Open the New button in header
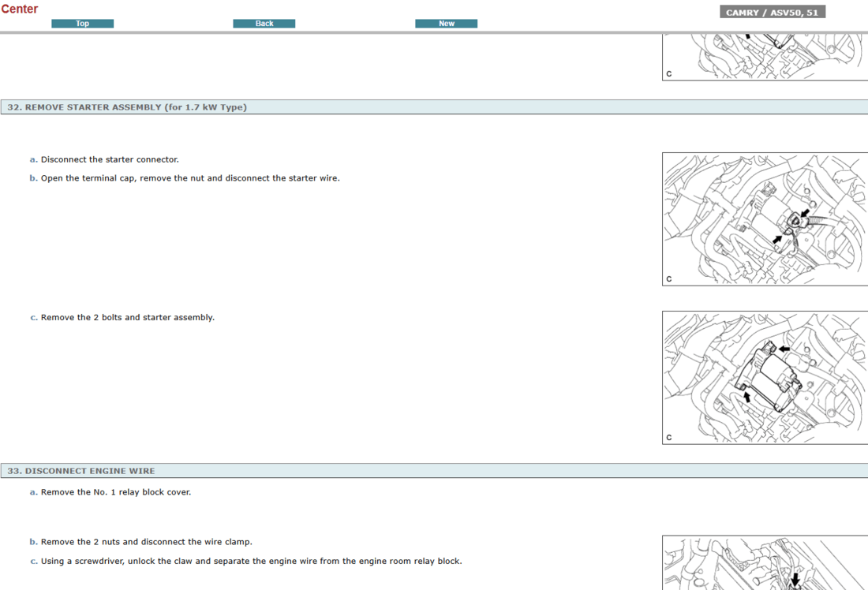Screen dimensions: 868x590 pyautogui.click(x=446, y=24)
